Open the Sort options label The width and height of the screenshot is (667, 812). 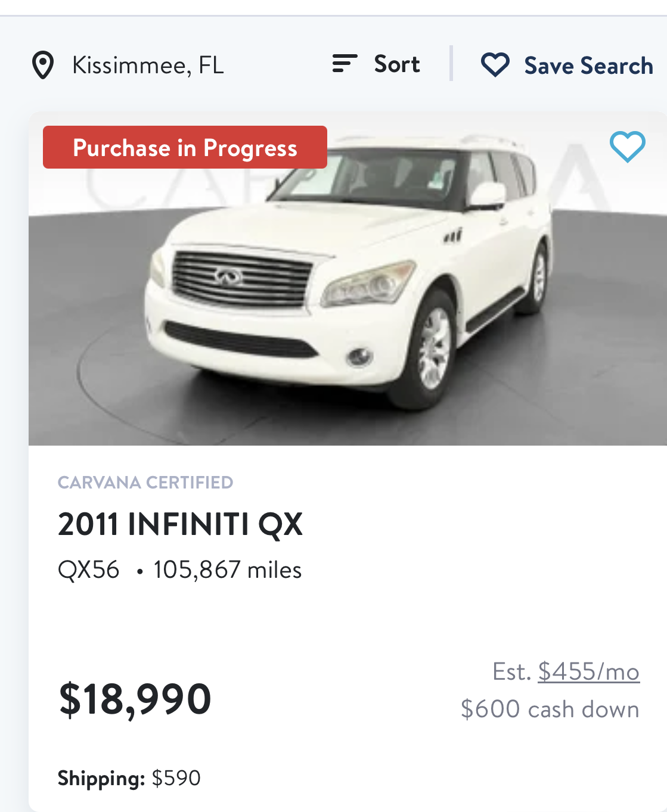[397, 64]
